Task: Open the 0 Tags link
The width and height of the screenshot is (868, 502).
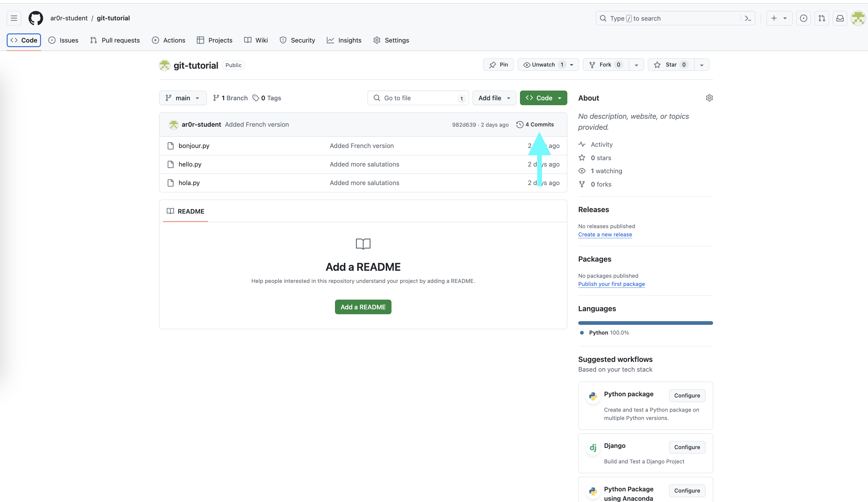Action: pyautogui.click(x=267, y=98)
